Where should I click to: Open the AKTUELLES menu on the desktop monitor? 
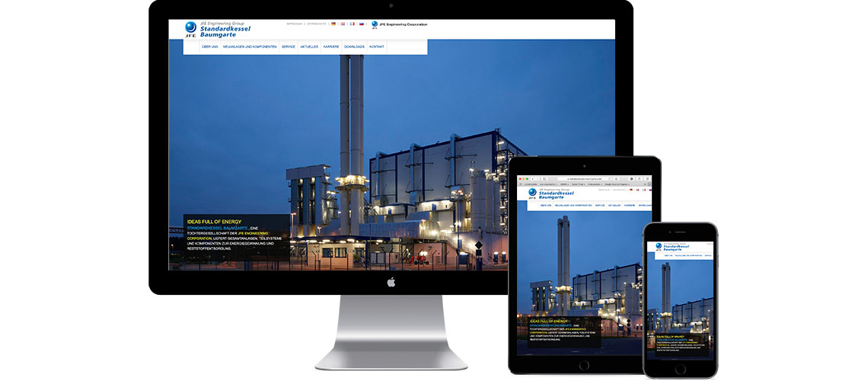309,46
